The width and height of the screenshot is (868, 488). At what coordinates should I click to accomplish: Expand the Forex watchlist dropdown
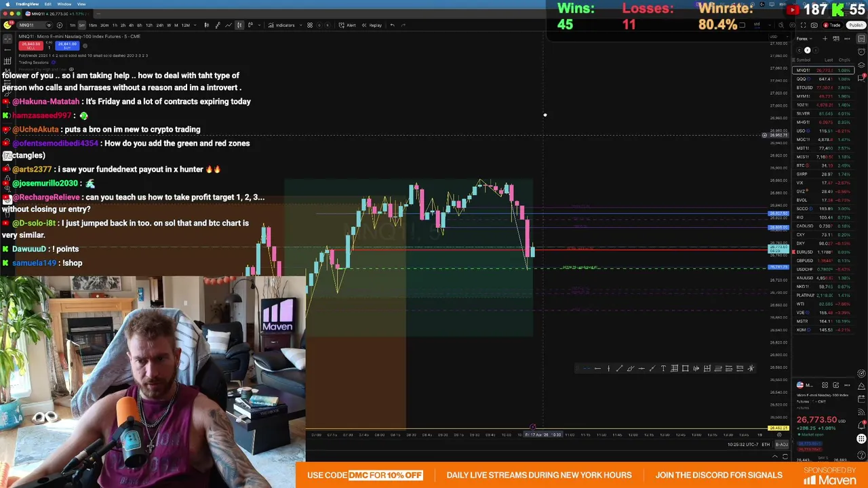point(804,39)
